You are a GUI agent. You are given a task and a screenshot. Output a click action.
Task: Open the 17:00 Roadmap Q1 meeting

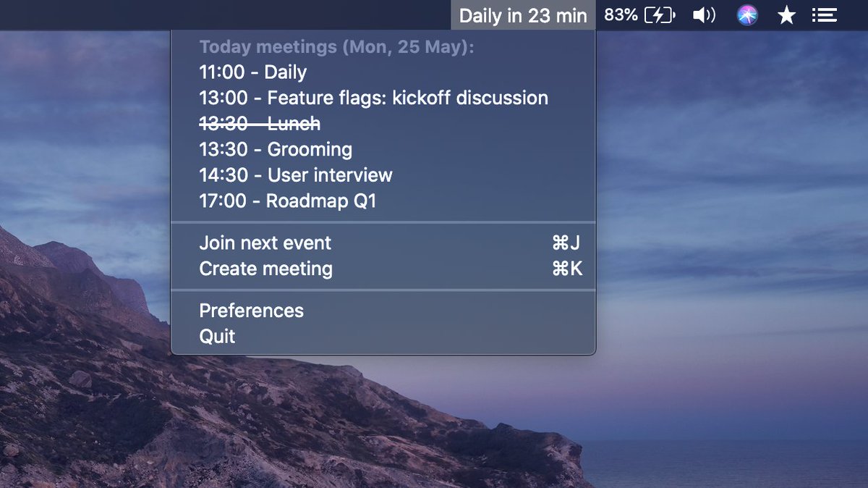click(x=383, y=201)
